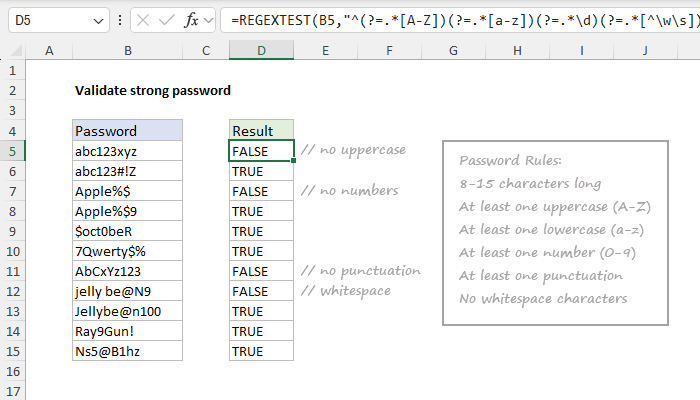Select row 12 header
700x400 pixels.
tap(10, 291)
